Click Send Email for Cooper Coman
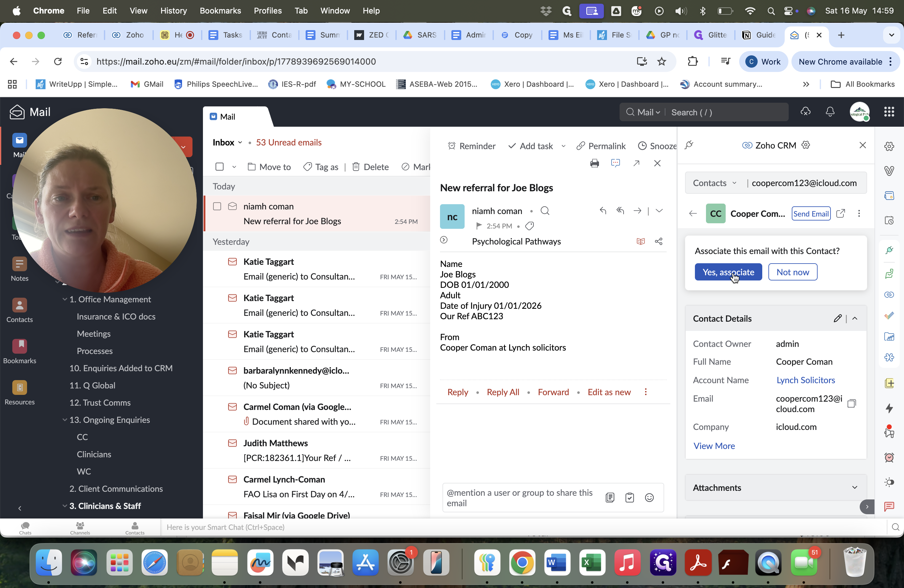This screenshot has width=904, height=588. [811, 213]
